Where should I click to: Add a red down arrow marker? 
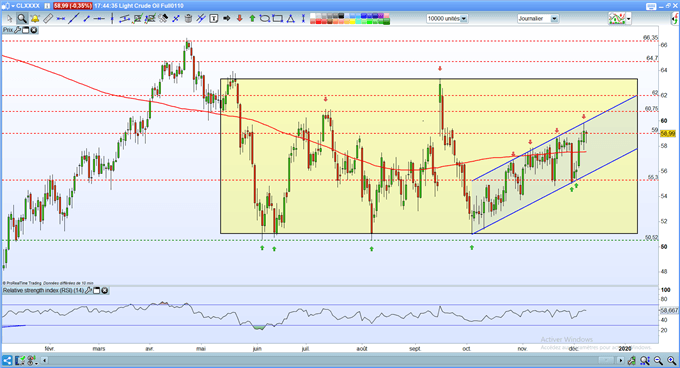click(239, 19)
